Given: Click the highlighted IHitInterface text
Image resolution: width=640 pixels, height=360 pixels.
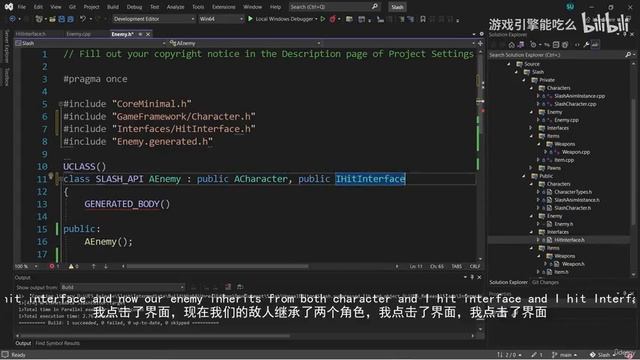Looking at the screenshot, I should tap(370, 179).
